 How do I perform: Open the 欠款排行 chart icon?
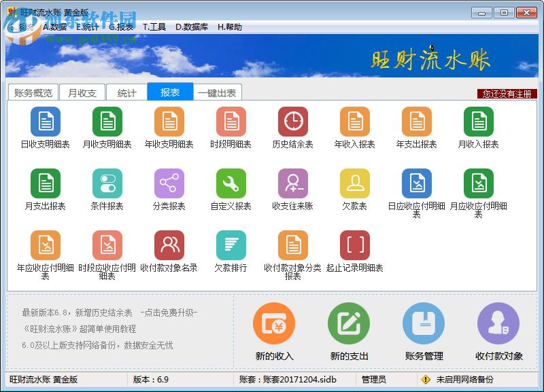point(231,245)
